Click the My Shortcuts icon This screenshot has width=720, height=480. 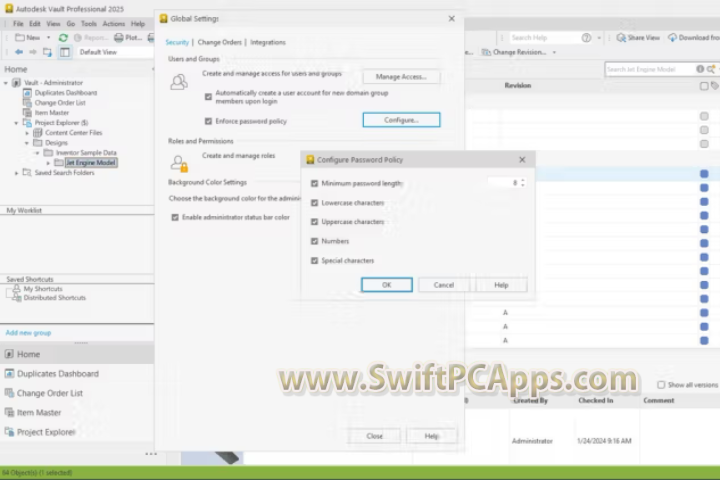click(x=17, y=288)
